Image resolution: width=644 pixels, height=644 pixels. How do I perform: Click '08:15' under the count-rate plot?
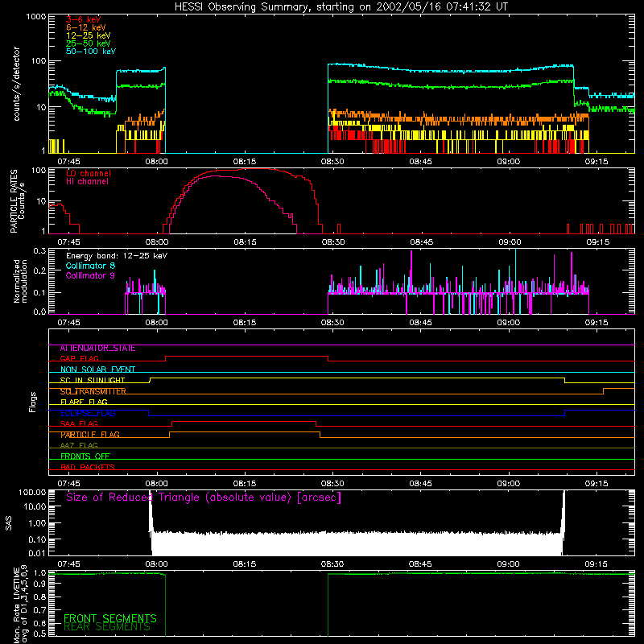[245, 162]
